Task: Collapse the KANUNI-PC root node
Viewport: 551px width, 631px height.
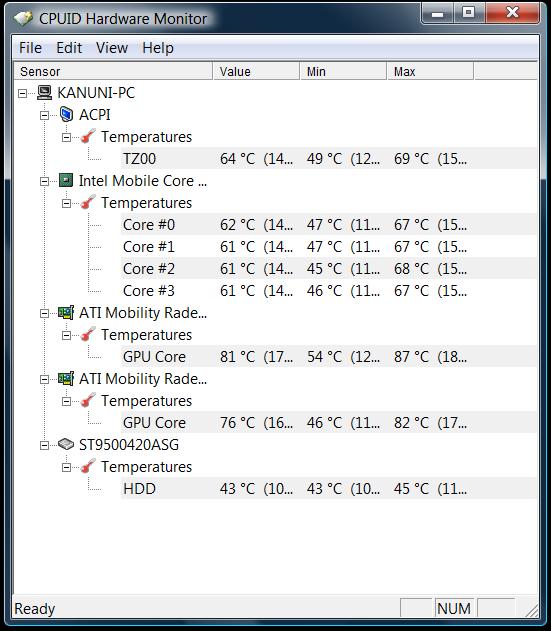Action: [23, 93]
